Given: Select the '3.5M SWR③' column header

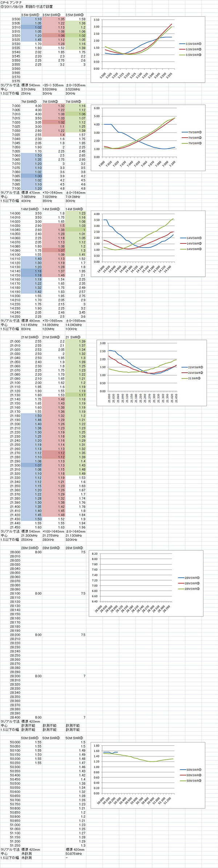Looking at the screenshot, I should [74, 15].
